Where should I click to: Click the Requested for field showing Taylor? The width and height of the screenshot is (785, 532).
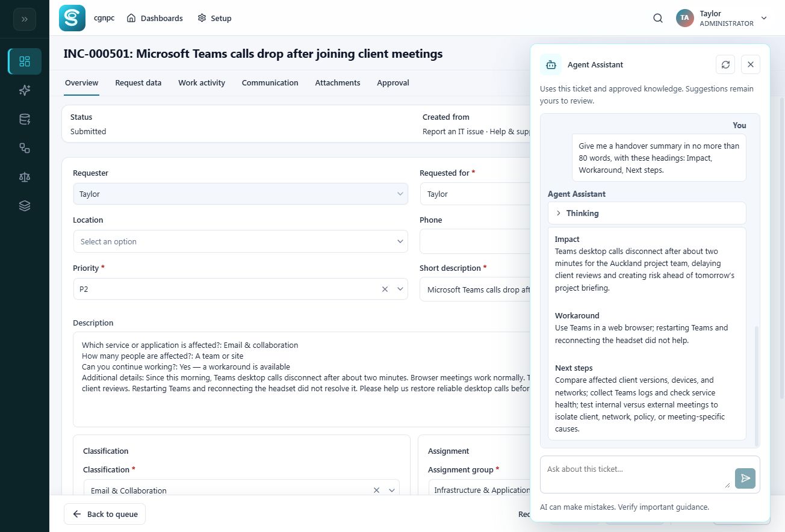[475, 194]
